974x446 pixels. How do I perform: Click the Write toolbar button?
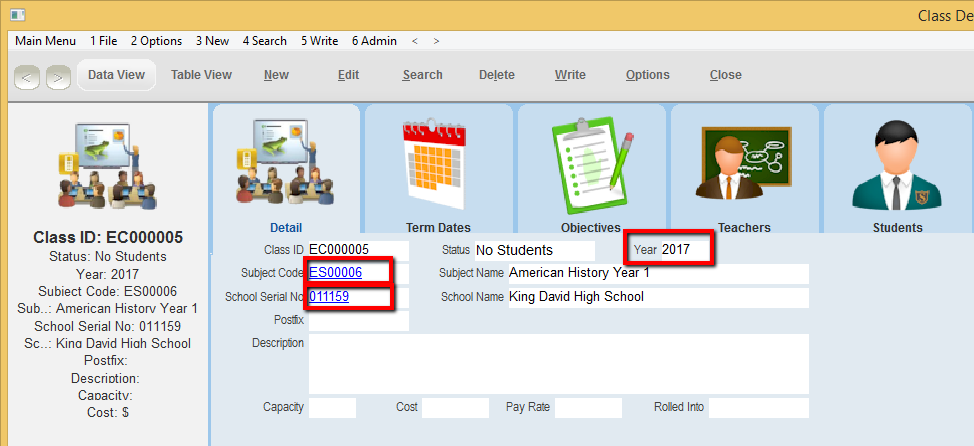(570, 75)
